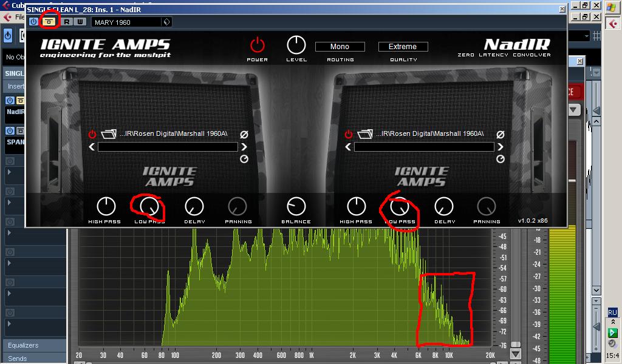The height and width of the screenshot is (364, 622).
Task: Click the right cabinet IR filename field
Action: (x=424, y=147)
